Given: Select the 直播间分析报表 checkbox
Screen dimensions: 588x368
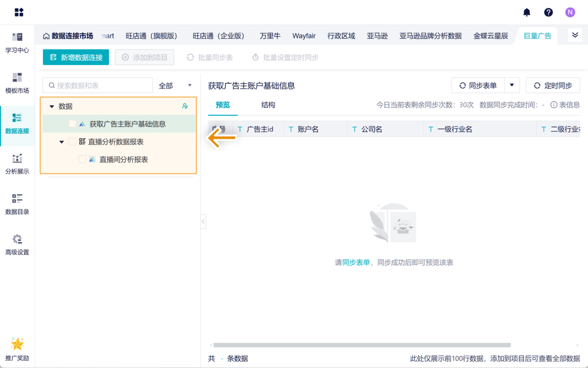Looking at the screenshot, I should (x=82, y=159).
